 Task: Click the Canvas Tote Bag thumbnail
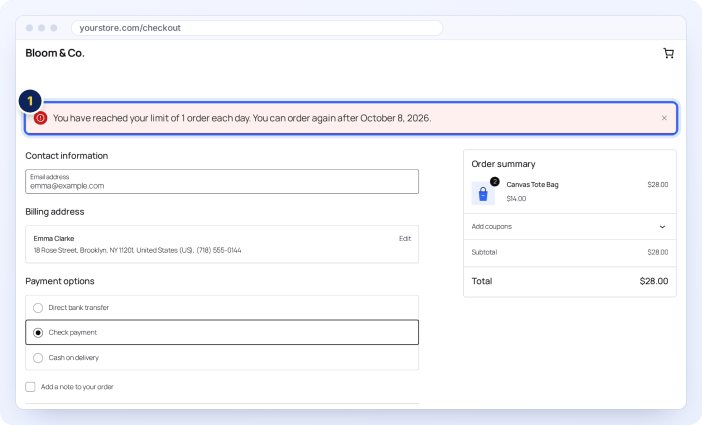(x=483, y=193)
